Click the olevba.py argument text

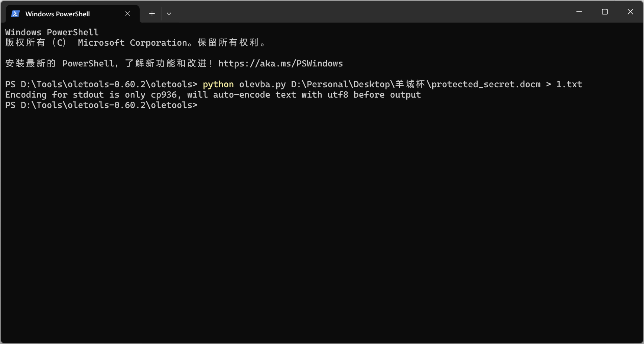[x=263, y=85]
